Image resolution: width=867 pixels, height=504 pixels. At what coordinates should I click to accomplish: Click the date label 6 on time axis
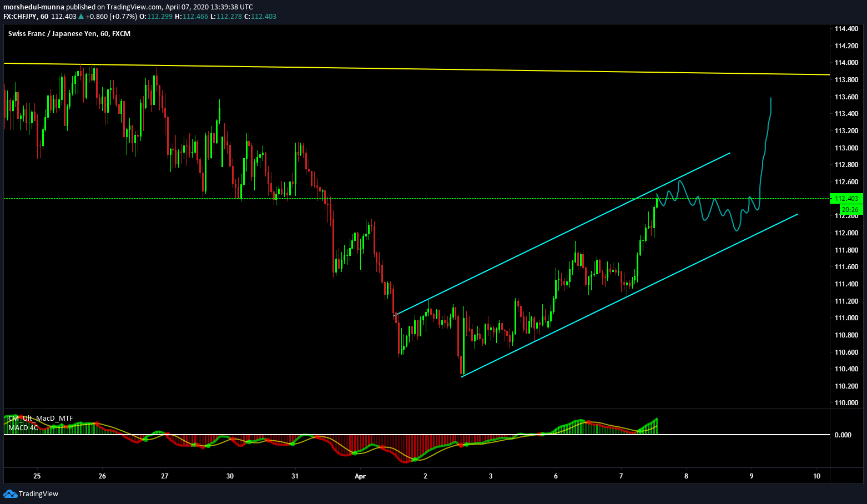pos(556,476)
